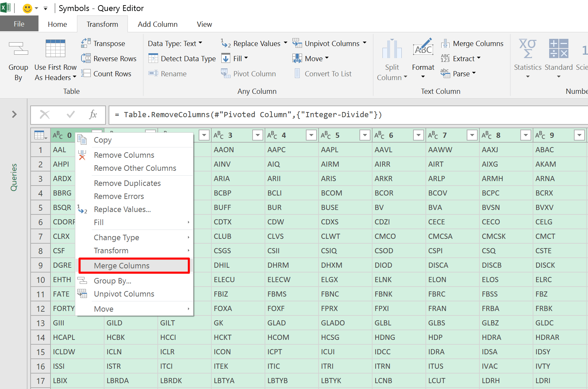Viewport: 588px width, 389px height.
Task: Open the filter dropdown on column 5
Action: coord(365,135)
